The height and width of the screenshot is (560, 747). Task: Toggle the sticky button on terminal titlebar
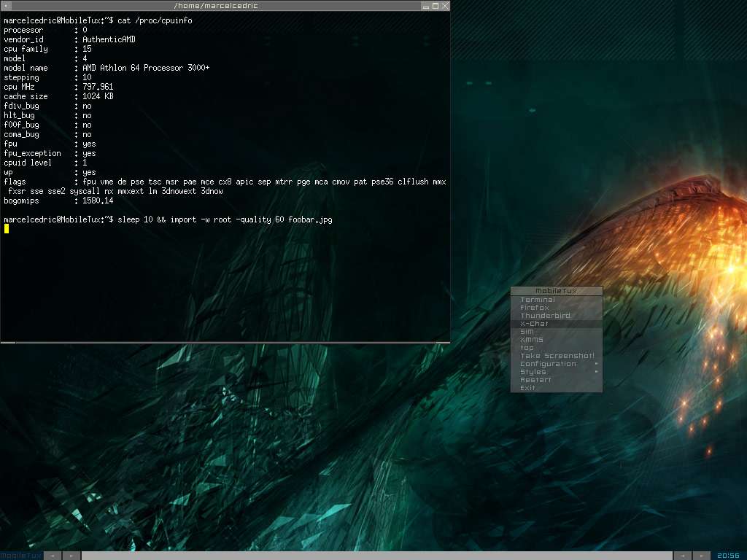click(x=6, y=6)
